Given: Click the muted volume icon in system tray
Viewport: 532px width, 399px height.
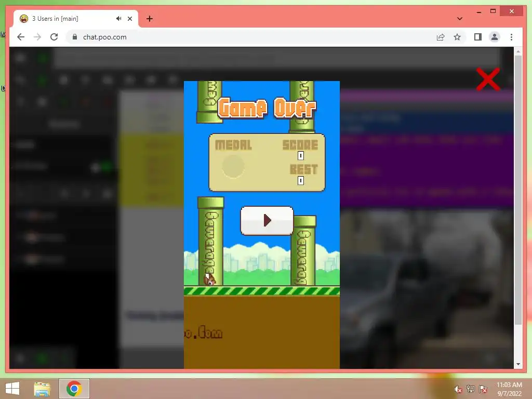Looking at the screenshot, I should pyautogui.click(x=458, y=389).
